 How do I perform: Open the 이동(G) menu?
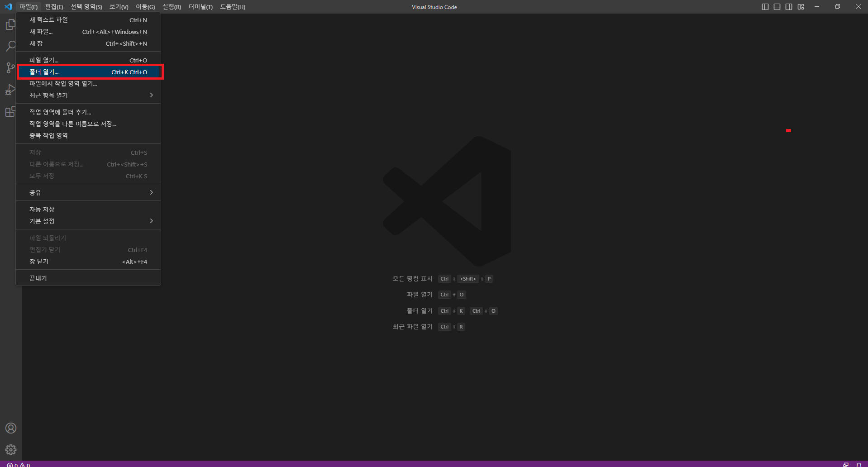point(145,7)
